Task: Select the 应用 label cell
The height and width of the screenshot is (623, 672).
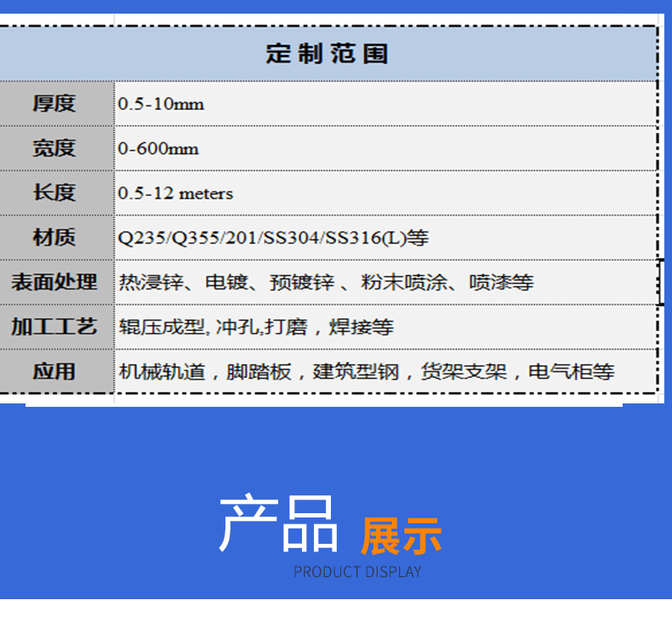Action: (57, 371)
